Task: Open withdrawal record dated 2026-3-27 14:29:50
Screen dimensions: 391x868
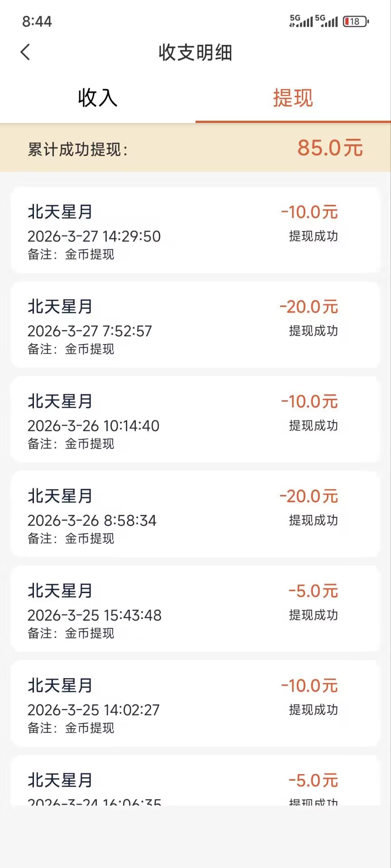Action: coord(195,230)
